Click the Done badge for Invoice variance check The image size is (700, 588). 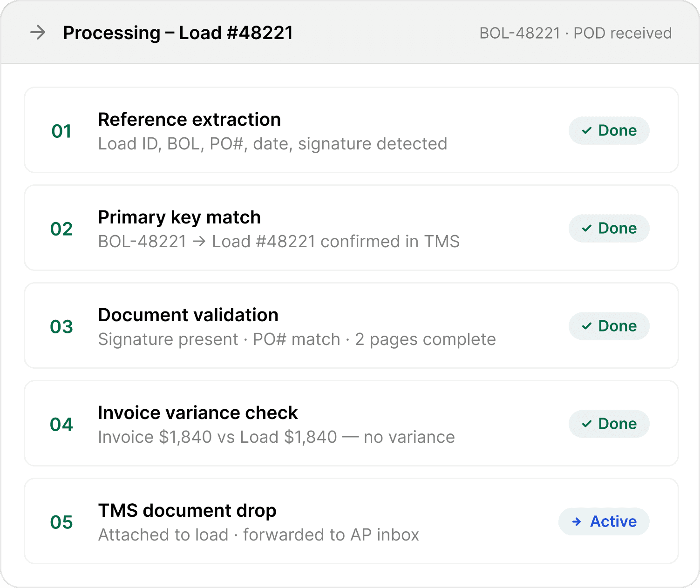[609, 424]
